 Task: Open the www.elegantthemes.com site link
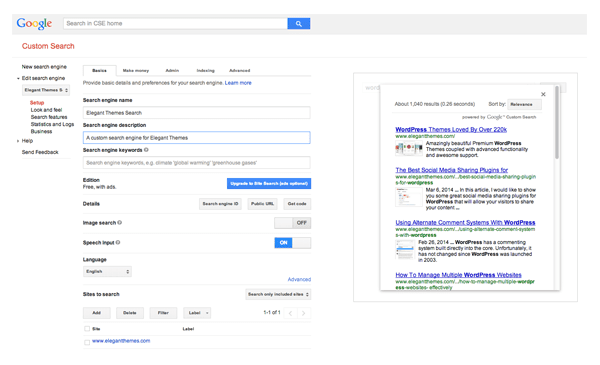click(121, 341)
